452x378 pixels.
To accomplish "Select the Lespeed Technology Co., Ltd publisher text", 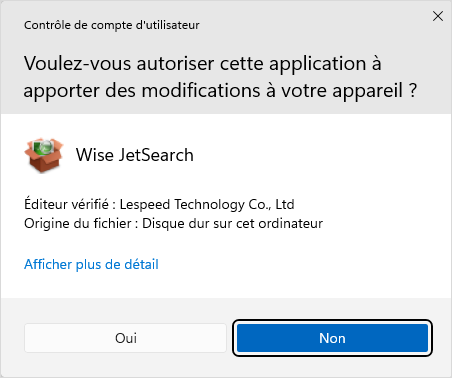I will (x=207, y=204).
